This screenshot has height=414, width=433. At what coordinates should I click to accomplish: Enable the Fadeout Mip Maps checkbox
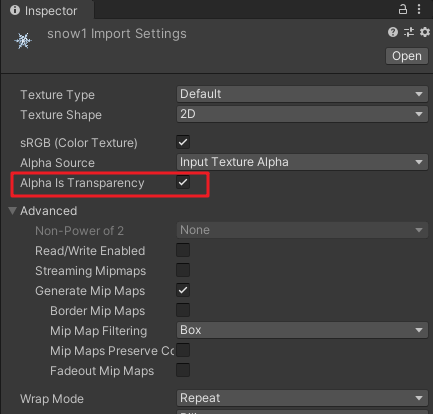pyautogui.click(x=183, y=370)
